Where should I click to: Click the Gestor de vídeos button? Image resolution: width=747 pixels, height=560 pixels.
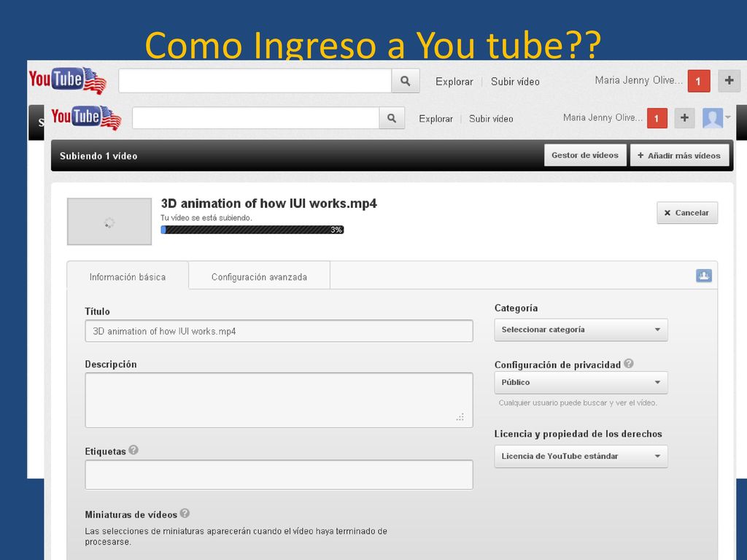[x=585, y=155]
